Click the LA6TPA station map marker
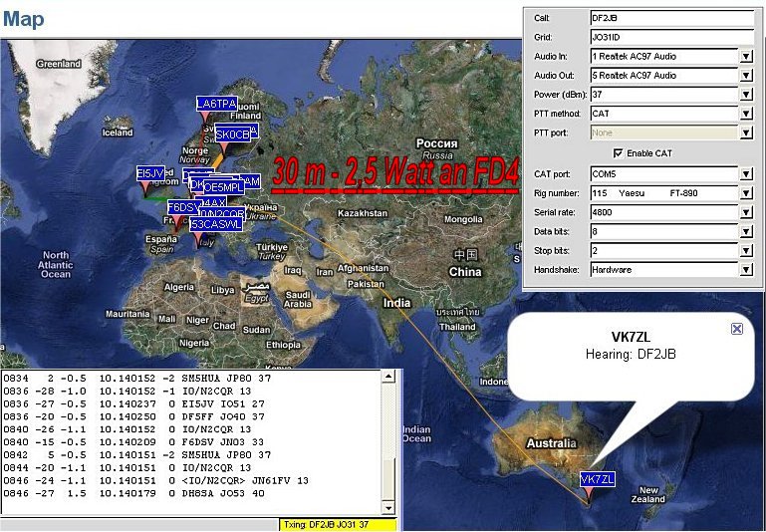The image size is (766, 532). [x=216, y=104]
